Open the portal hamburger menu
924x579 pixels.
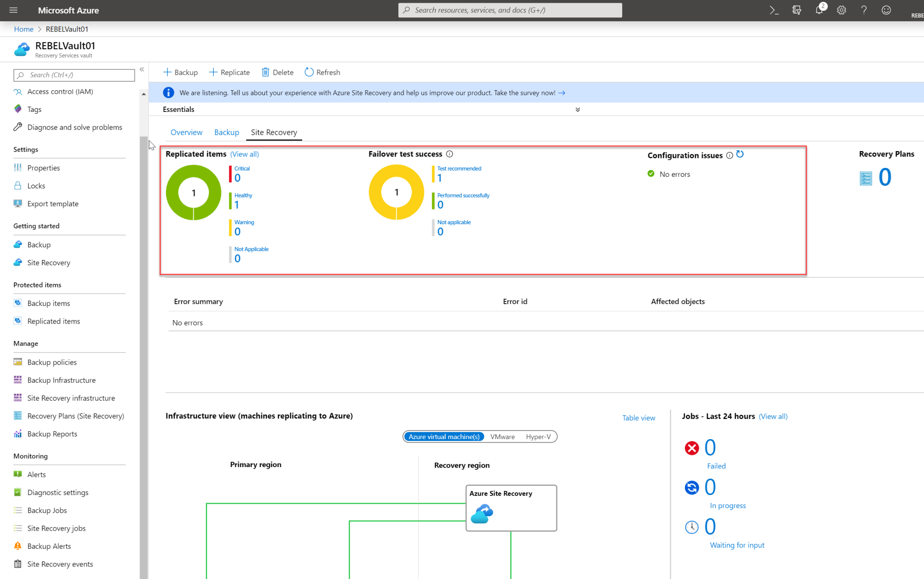click(13, 10)
